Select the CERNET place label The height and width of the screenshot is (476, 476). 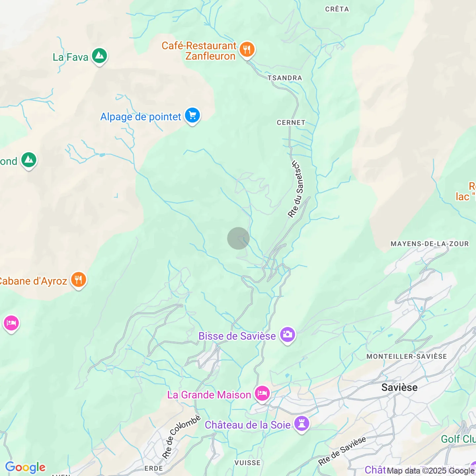[x=291, y=123]
